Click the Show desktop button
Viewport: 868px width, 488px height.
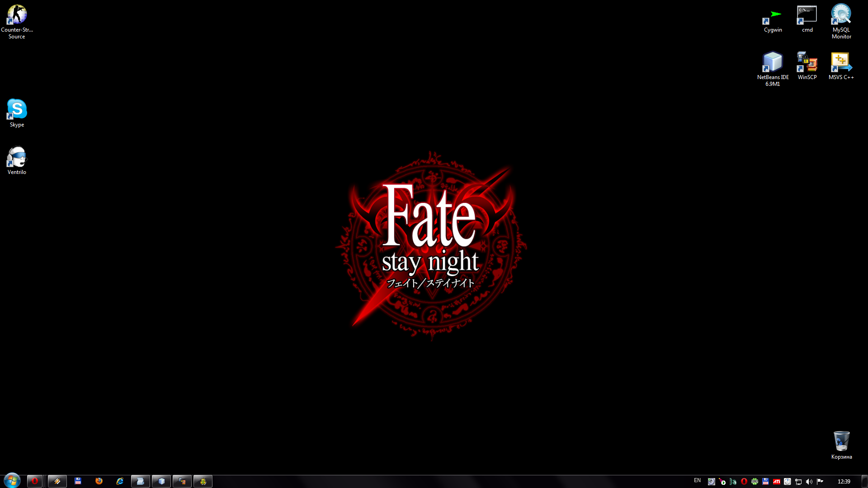(x=864, y=481)
